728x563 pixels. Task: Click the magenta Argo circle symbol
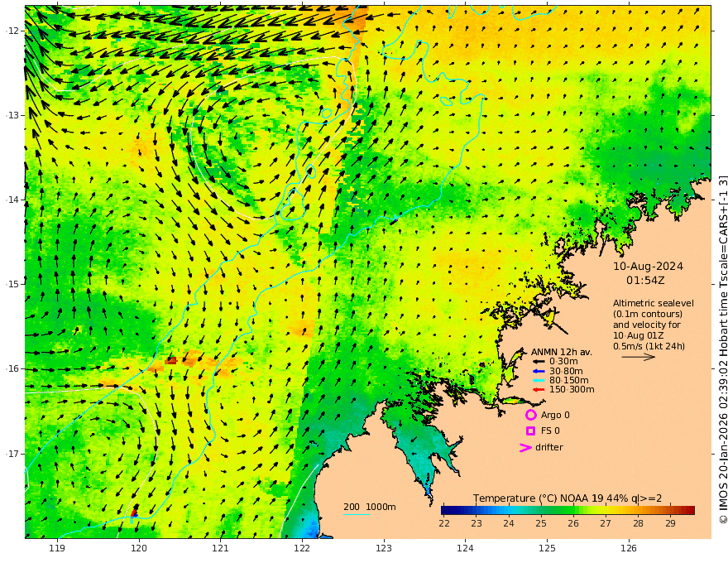pos(530,415)
